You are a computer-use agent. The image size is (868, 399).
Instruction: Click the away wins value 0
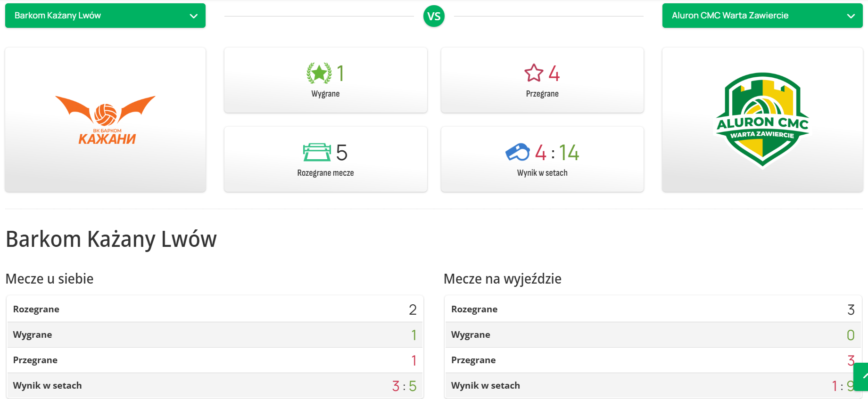(x=851, y=335)
